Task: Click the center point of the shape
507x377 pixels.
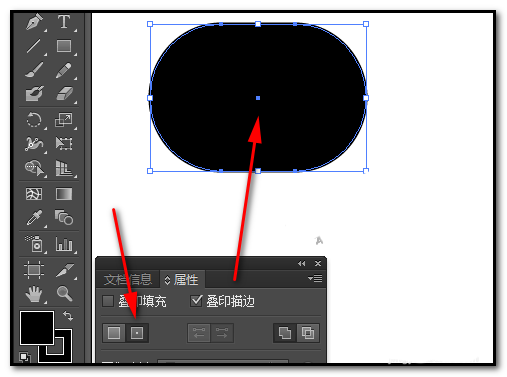Action: point(258,98)
